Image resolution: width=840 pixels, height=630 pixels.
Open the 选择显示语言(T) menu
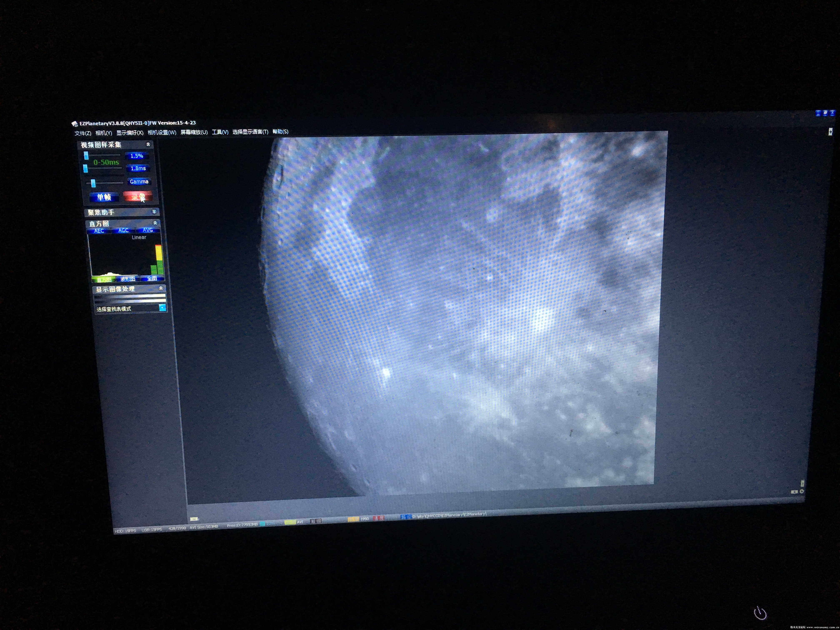tap(251, 132)
